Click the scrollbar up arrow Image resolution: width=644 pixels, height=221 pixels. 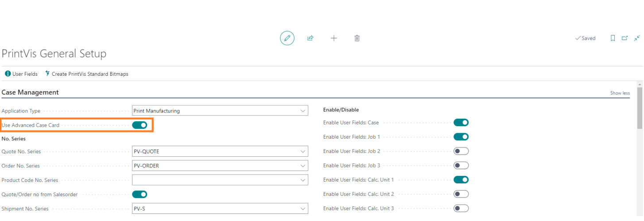coord(640,84)
